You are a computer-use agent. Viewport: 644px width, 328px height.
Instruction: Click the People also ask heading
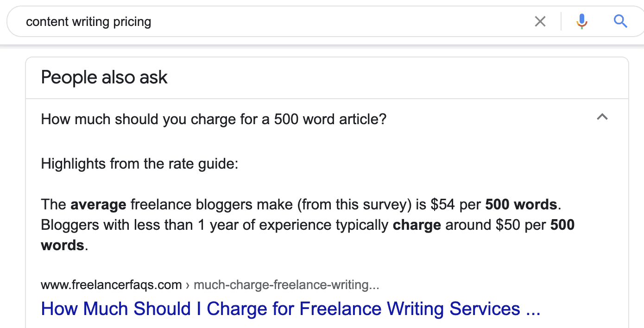tap(104, 77)
